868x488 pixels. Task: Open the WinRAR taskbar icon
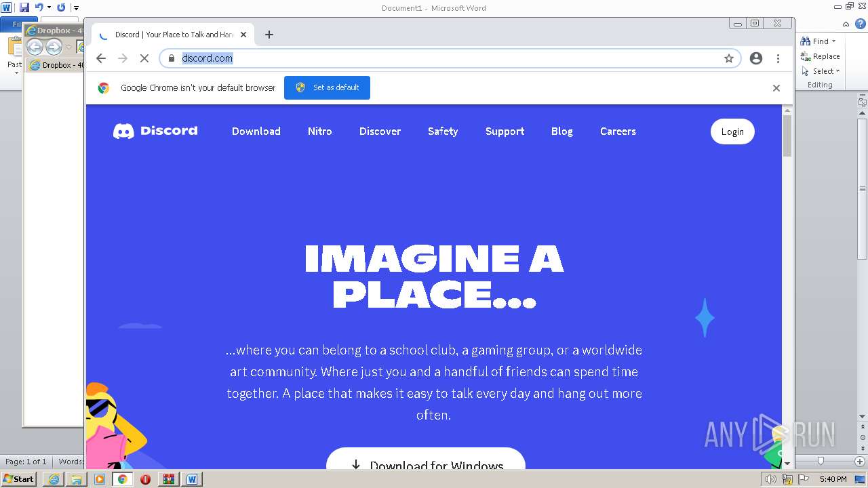168,479
